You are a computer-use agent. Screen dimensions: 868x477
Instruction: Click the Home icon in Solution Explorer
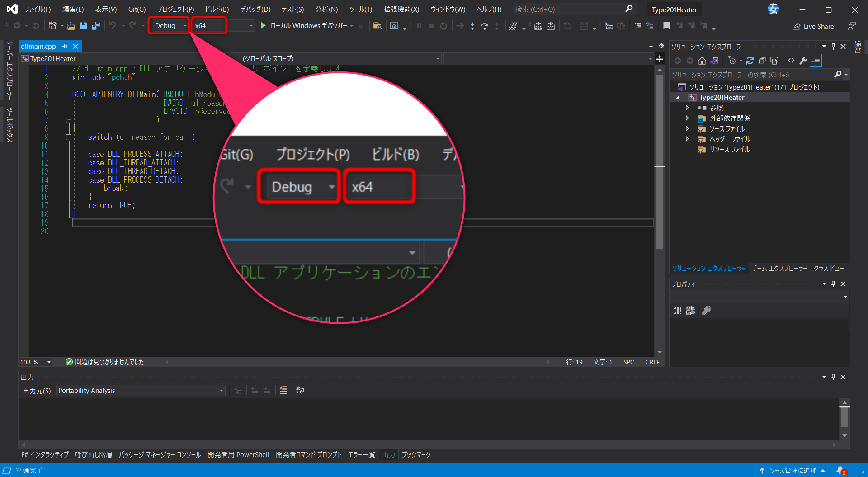pos(702,61)
